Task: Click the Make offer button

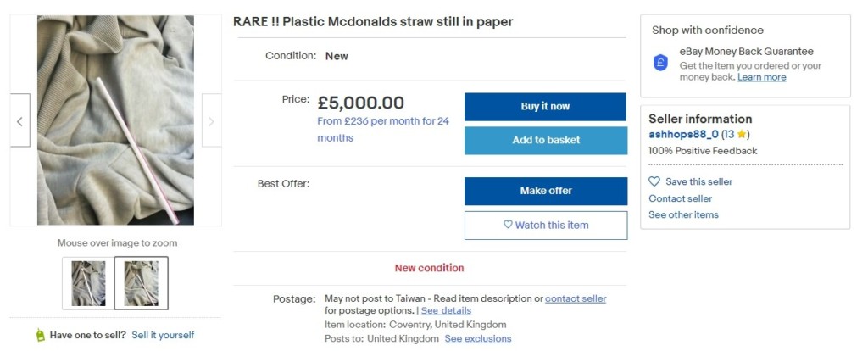Action: tap(545, 191)
